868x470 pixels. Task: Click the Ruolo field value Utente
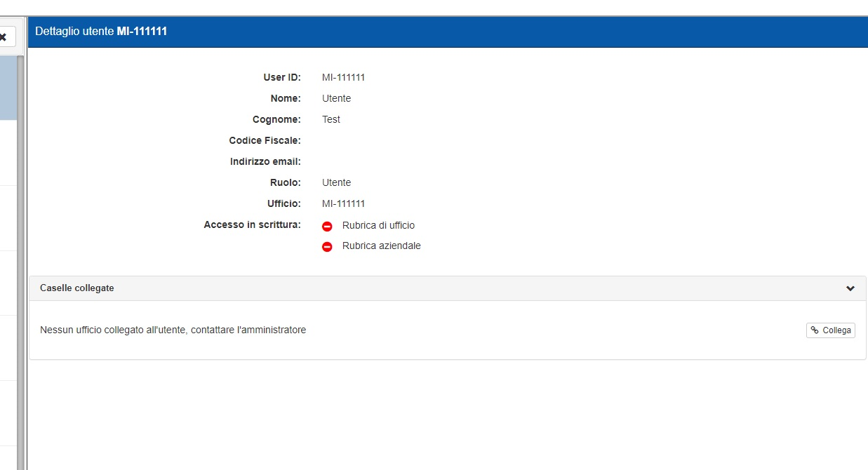pos(336,183)
